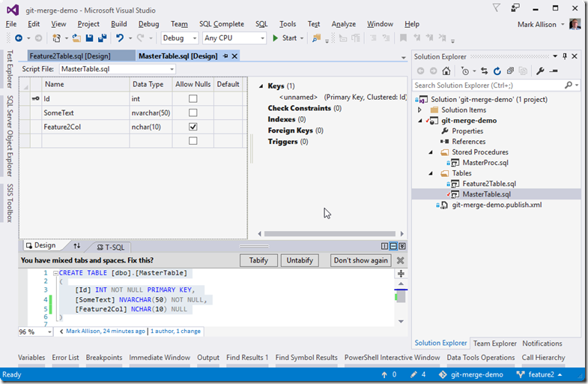The width and height of the screenshot is (588, 384).
Task: Open the Team menu
Action: (x=179, y=24)
